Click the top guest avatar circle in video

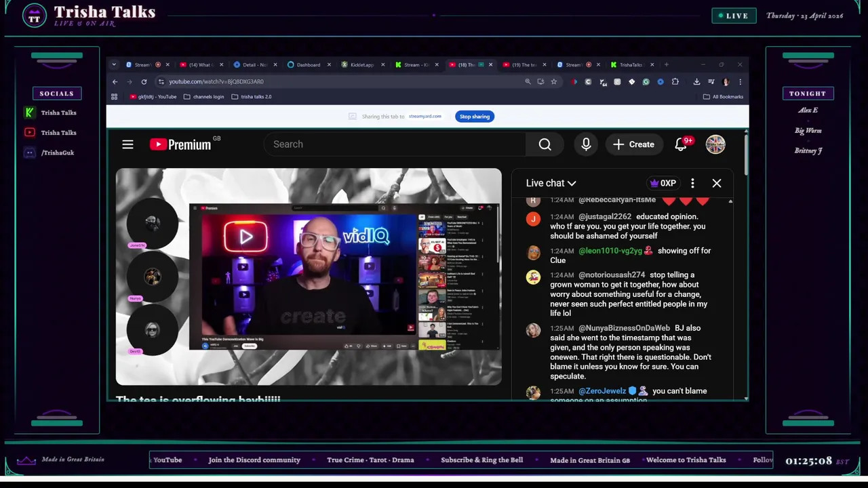[152, 222]
